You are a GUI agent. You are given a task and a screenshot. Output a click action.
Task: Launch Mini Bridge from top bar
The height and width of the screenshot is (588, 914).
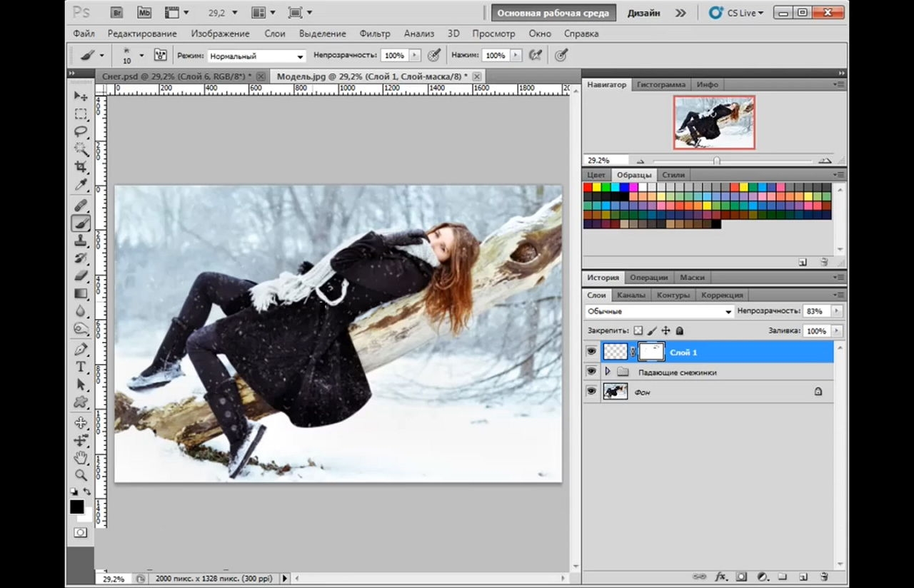[x=144, y=13]
